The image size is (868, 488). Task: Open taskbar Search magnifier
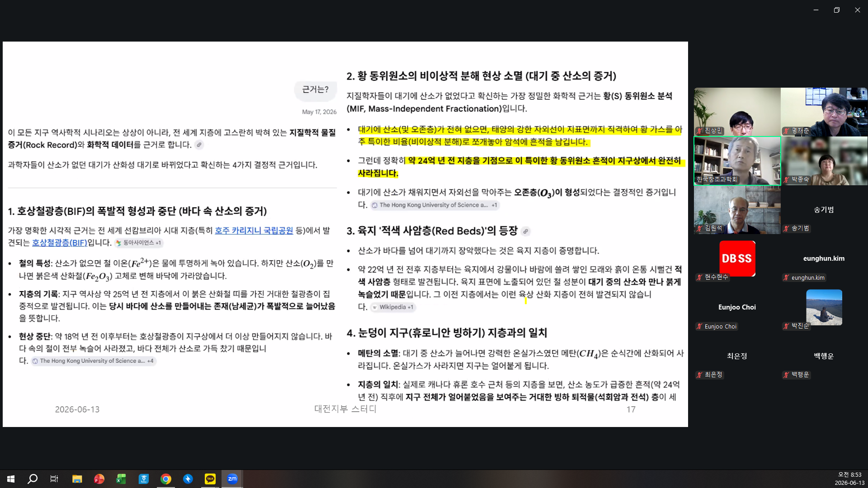[33, 479]
